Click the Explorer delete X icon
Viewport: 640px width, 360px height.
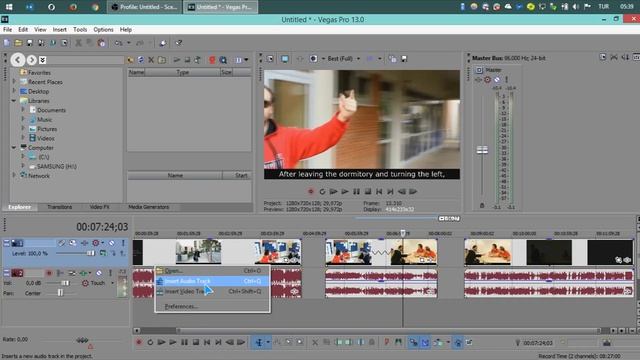[x=151, y=60]
